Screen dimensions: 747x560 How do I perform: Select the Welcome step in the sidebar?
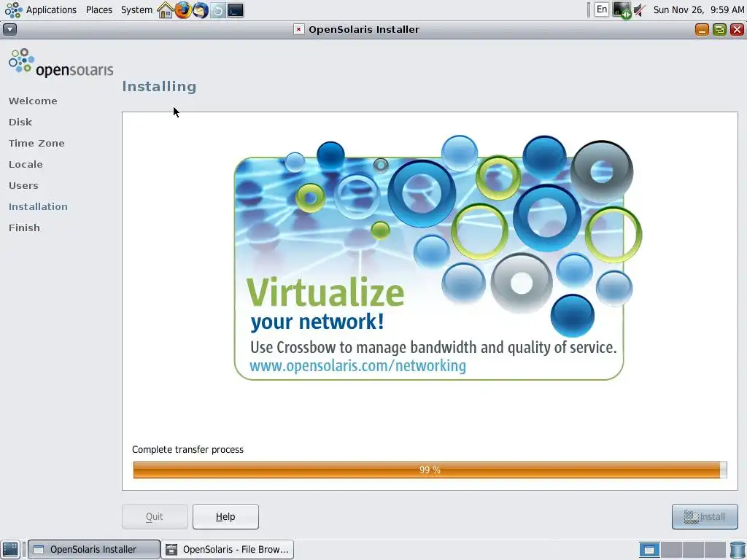click(33, 101)
